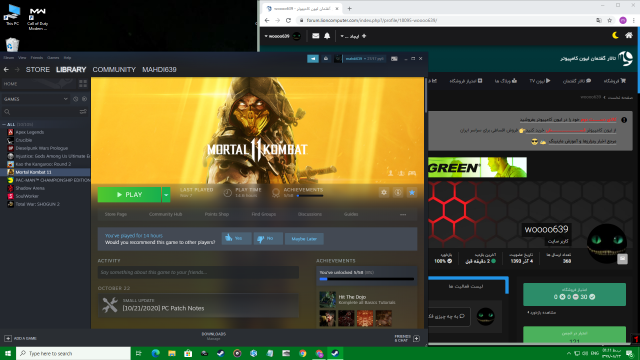Reload the Chrome page
The image size is (640, 360).
[x=288, y=20]
